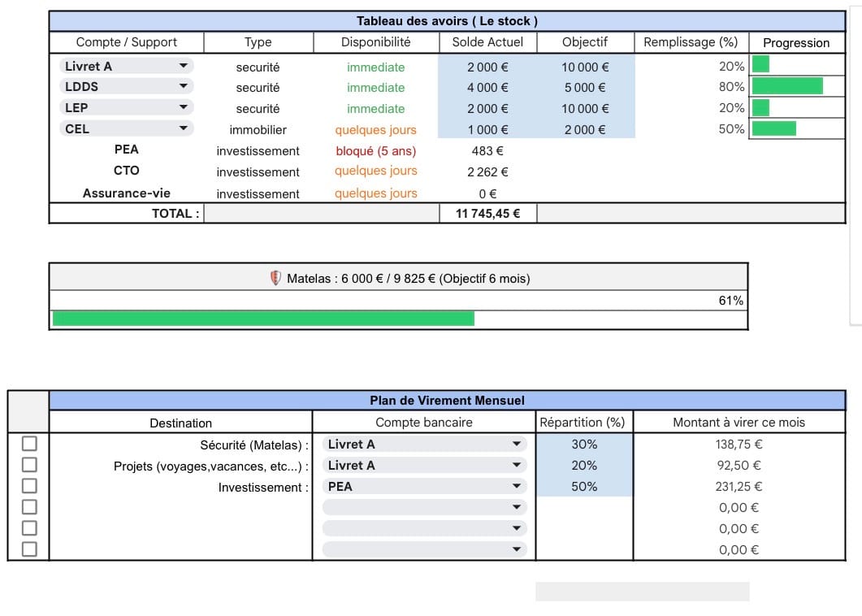Check the box beside Projets (voyages, vacances) row

coord(29,465)
